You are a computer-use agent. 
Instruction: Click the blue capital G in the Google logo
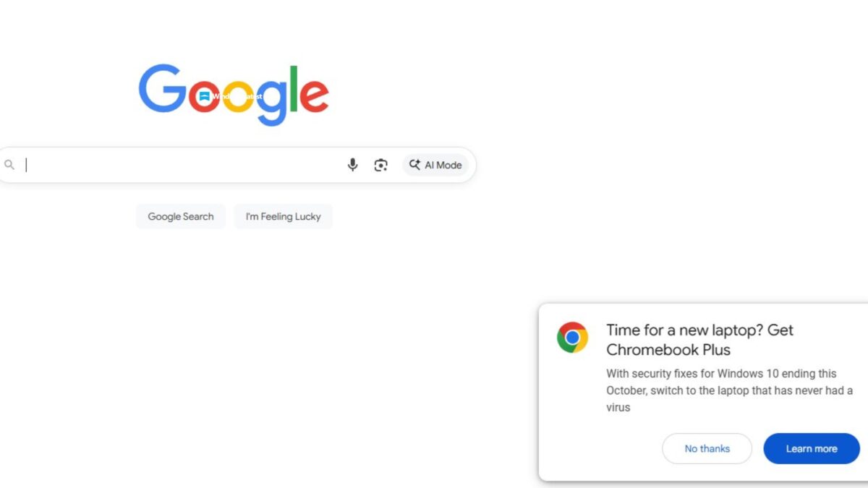click(x=162, y=89)
